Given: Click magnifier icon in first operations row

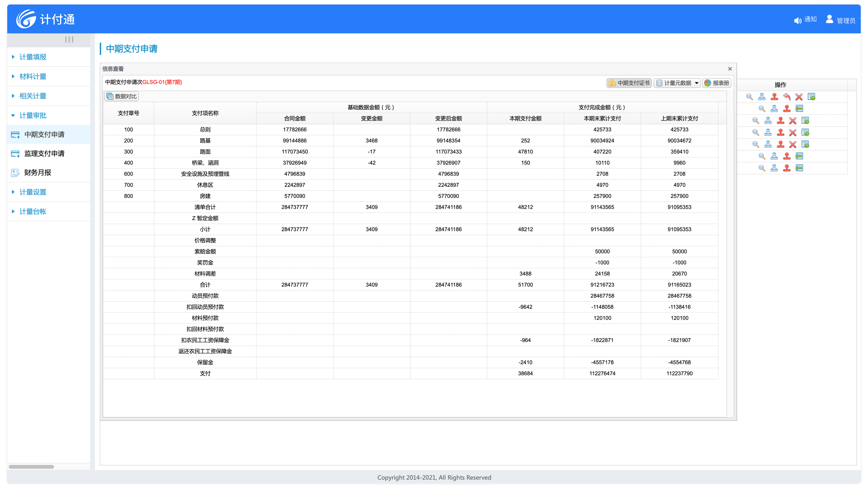Looking at the screenshot, I should tap(749, 97).
